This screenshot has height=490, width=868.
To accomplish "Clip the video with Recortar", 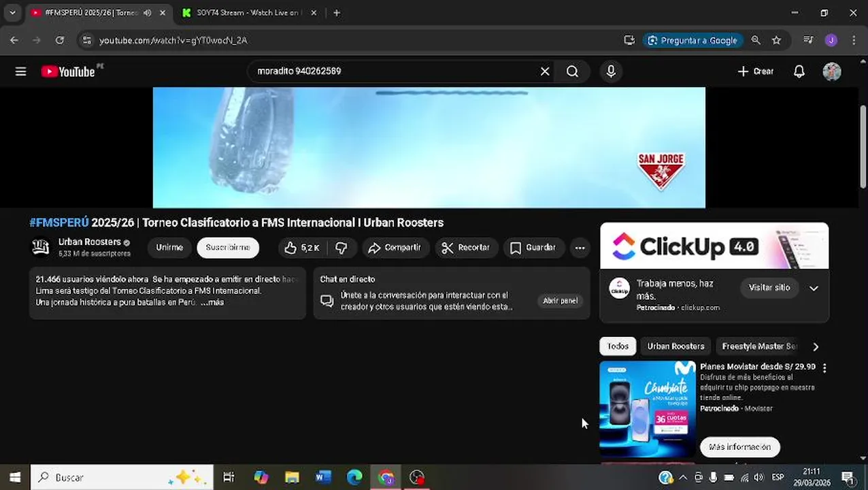I will (466, 248).
